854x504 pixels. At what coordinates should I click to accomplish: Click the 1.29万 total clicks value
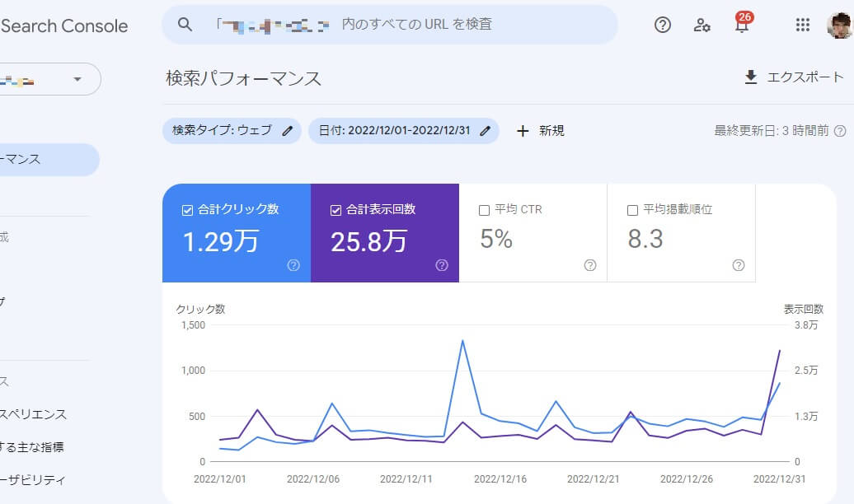[x=221, y=241]
